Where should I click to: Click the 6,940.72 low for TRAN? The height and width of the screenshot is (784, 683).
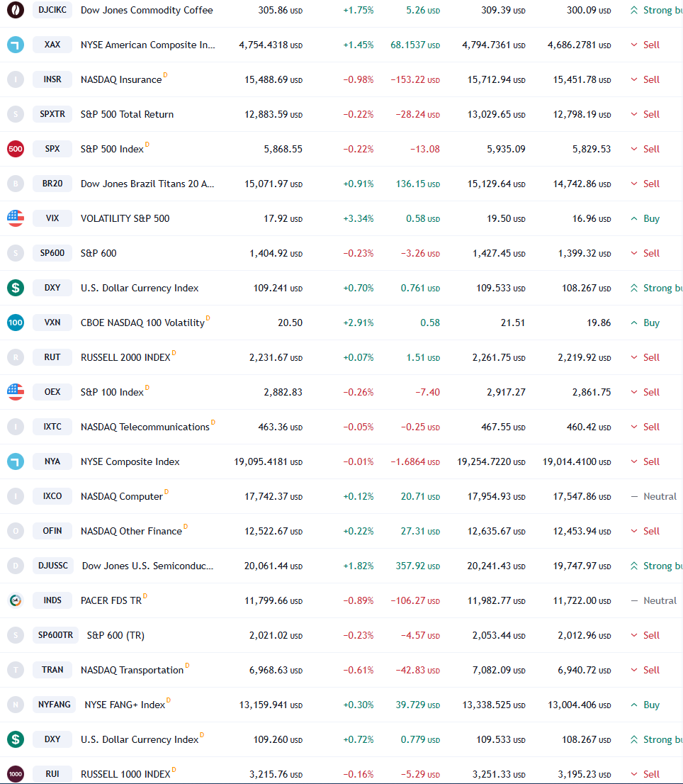[584, 670]
